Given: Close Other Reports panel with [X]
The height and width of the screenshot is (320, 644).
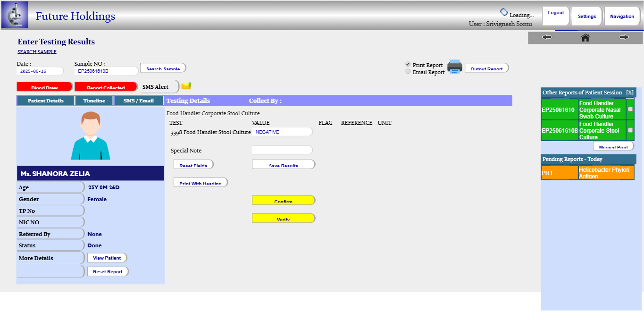Looking at the screenshot, I should [629, 93].
